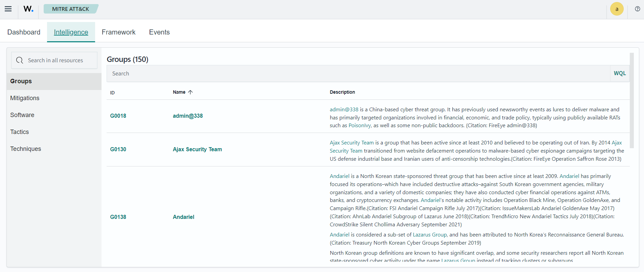Click the Lazarus Group link after 'sub-set of'
The image size is (644, 272).
[430, 235]
